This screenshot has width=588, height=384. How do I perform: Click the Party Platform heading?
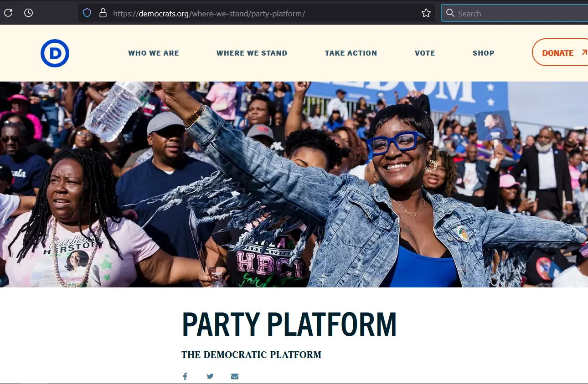[289, 325]
